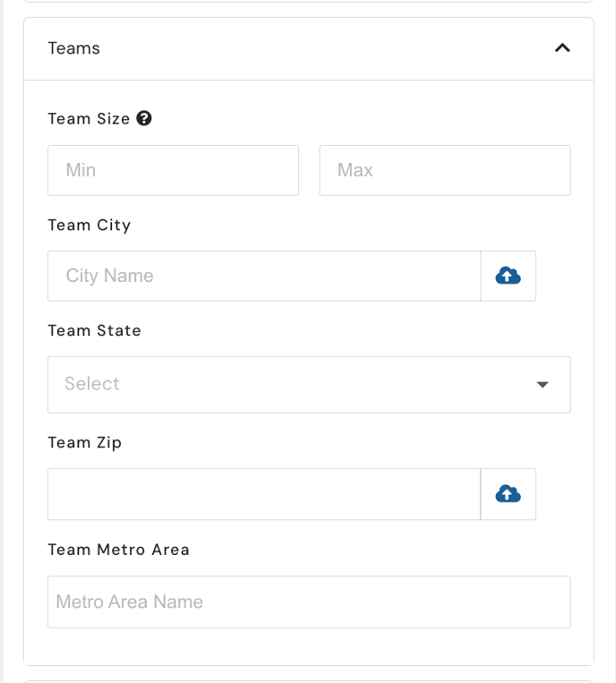This screenshot has width=616, height=683.
Task: Click the "Min" placeholder text
Action: click(x=81, y=170)
